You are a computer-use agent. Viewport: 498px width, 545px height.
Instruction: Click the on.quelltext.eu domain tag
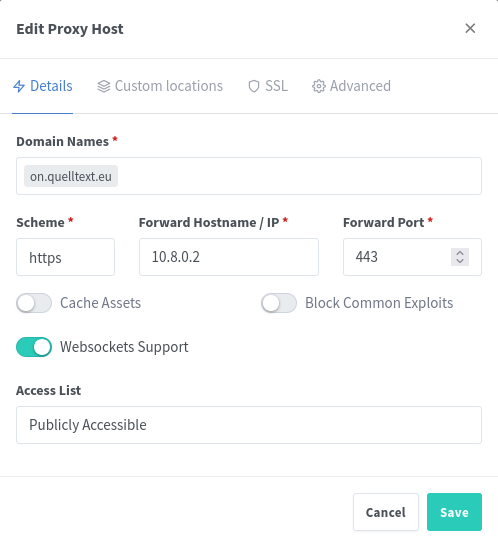tap(71, 176)
